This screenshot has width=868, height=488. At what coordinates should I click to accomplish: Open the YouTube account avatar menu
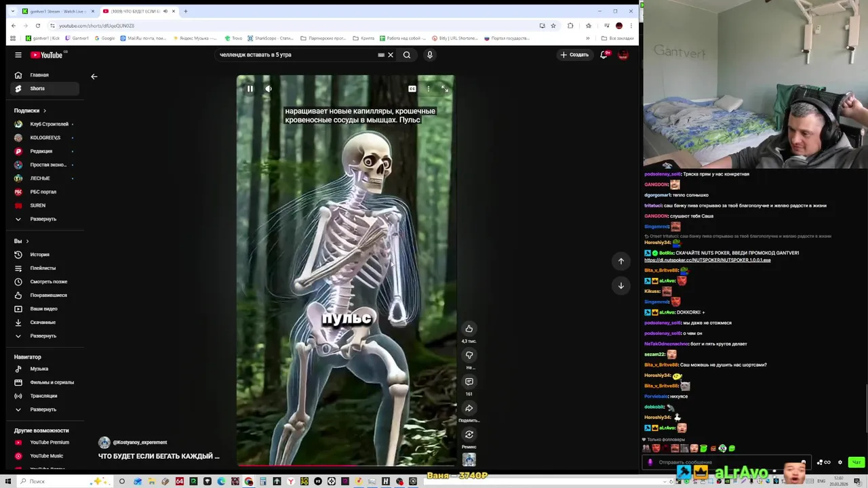623,55
